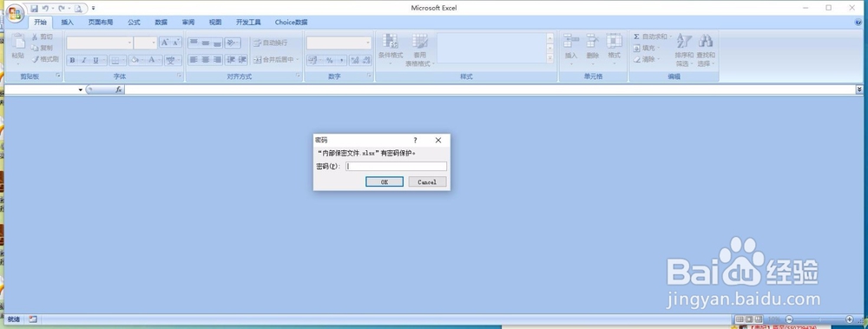This screenshot has height=329, width=868.
Task: Toggle center text alignment
Action: [205, 60]
